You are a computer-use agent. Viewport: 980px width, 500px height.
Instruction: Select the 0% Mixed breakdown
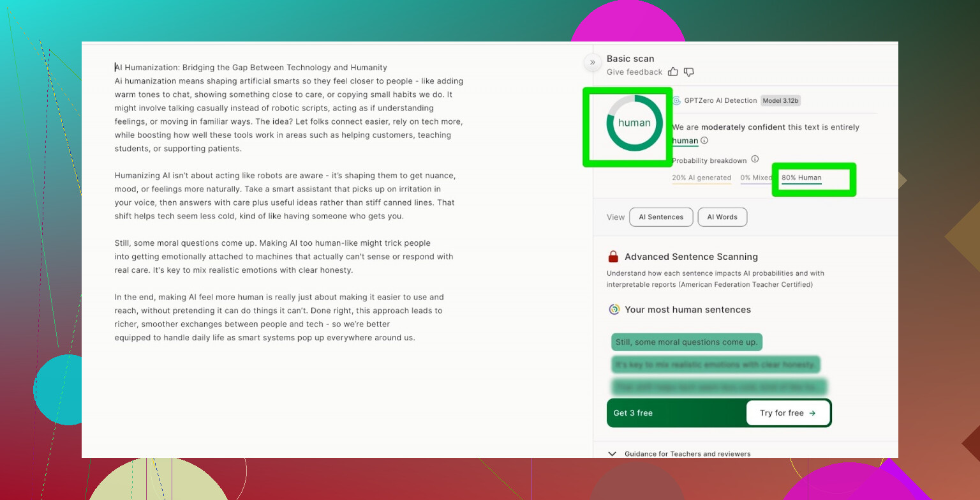coord(755,178)
